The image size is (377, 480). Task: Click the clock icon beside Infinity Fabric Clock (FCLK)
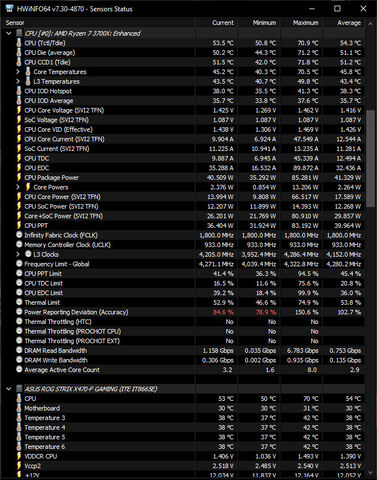pyautogui.click(x=19, y=235)
